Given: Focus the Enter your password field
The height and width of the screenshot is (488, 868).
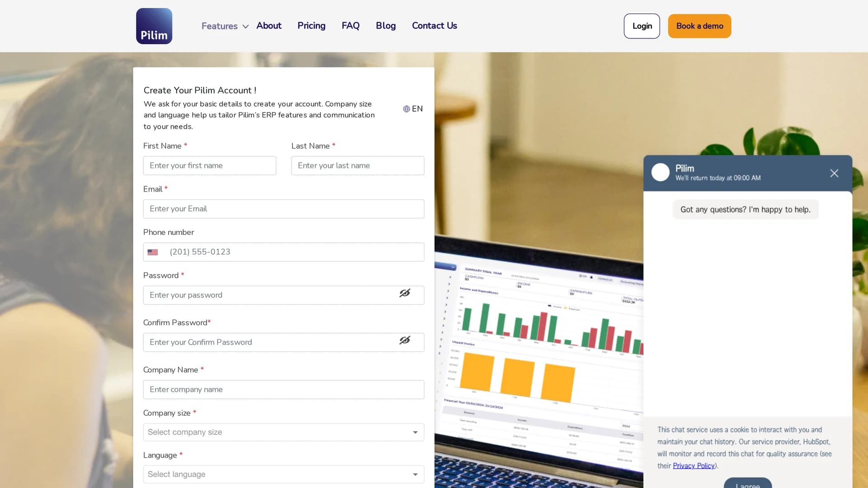Looking at the screenshot, I should coord(283,295).
